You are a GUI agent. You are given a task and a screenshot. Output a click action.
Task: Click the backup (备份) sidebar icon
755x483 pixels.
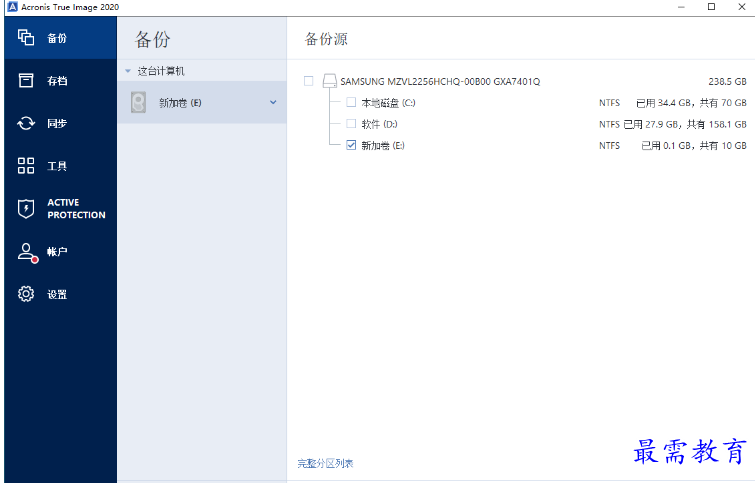26,37
